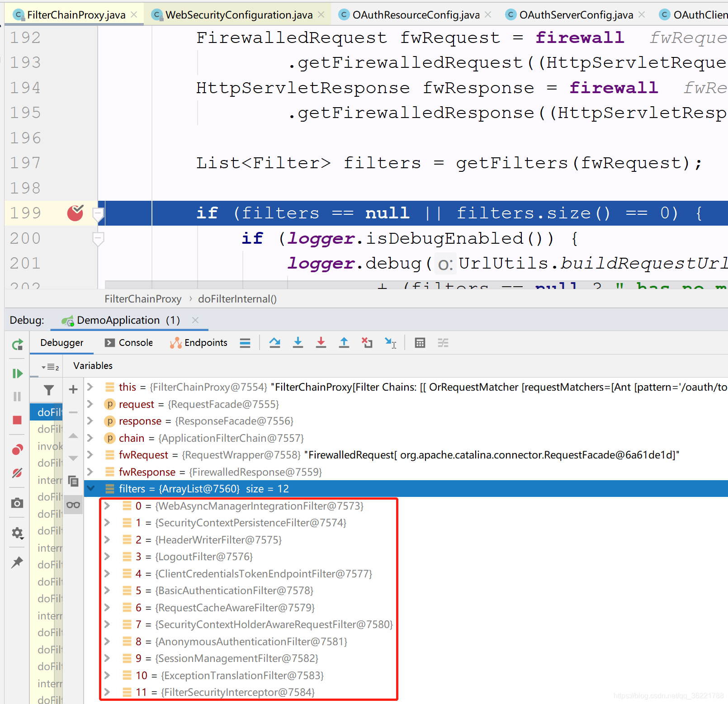Move watch up arrow
The height and width of the screenshot is (704, 728).
pyautogui.click(x=73, y=436)
